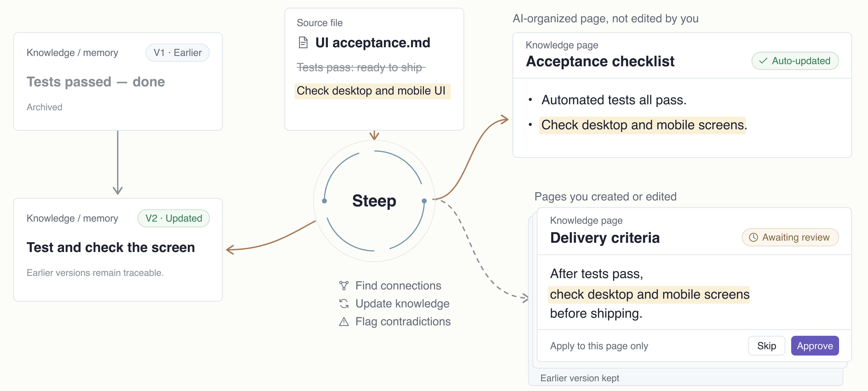Click 'Knowledge / memory' label in V2 card
This screenshot has width=868, height=391.
[72, 218]
